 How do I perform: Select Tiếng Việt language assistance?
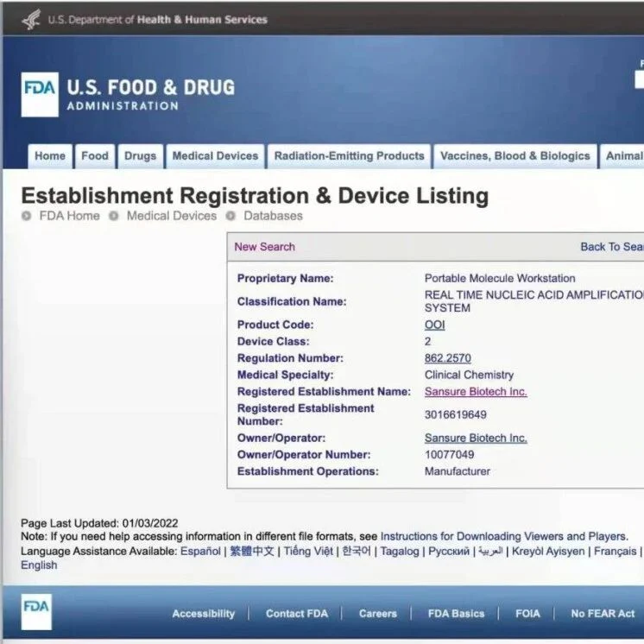(x=308, y=551)
